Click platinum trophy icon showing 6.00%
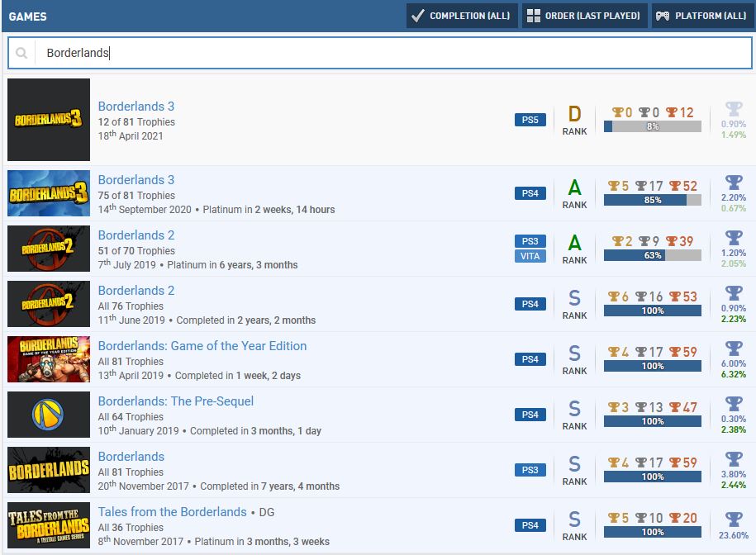The width and height of the screenshot is (756, 555). coord(734,349)
